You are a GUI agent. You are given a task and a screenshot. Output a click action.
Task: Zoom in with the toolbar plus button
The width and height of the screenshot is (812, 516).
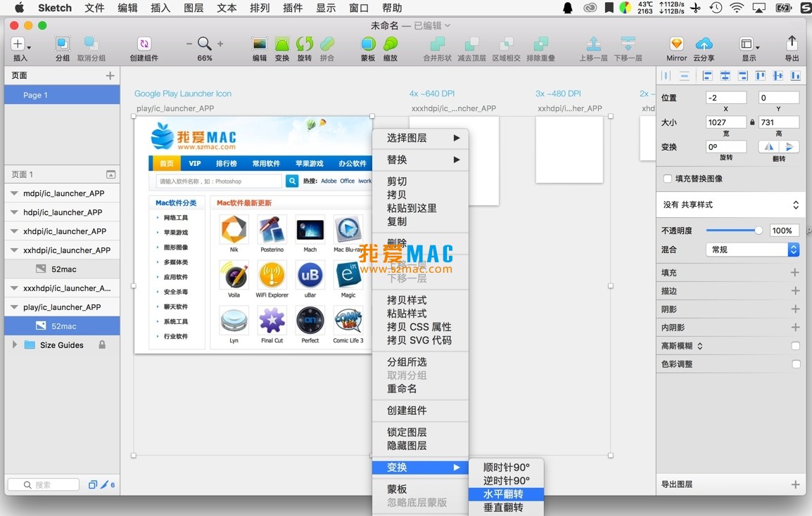(x=220, y=44)
